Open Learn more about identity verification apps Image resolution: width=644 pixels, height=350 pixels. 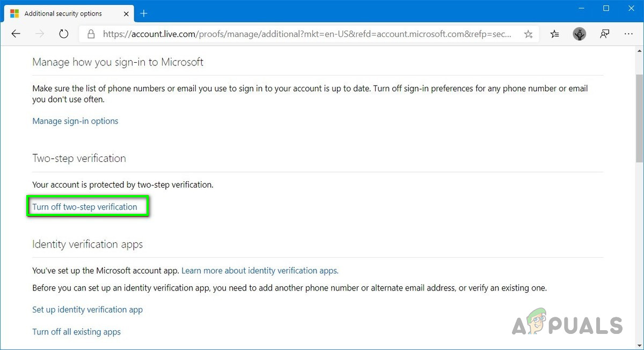260,271
